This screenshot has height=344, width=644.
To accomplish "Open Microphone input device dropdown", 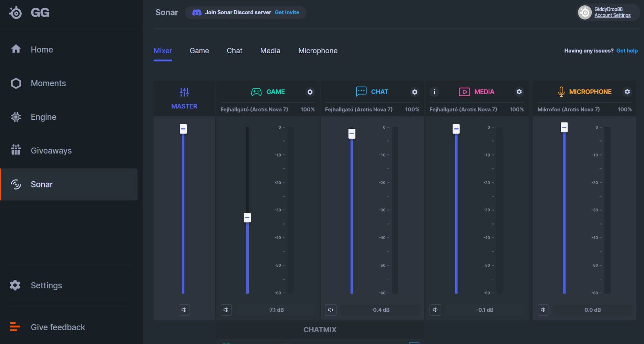I will pyautogui.click(x=569, y=109).
